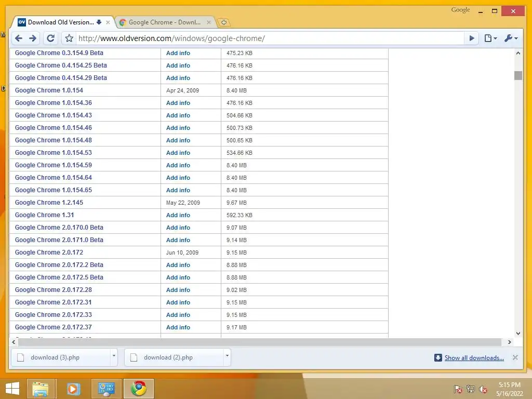Click the address bar URL field
This screenshot has width=532, height=399.
270,38
